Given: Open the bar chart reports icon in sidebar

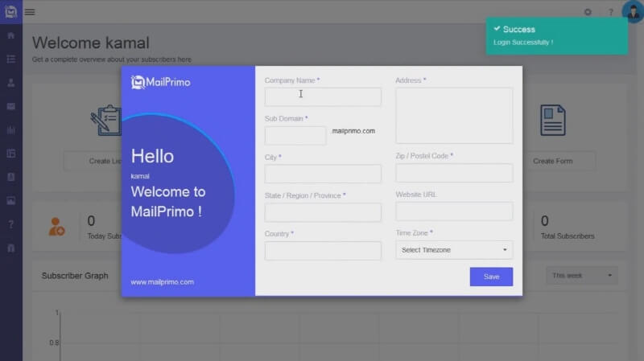Looking at the screenshot, I should click(11, 130).
